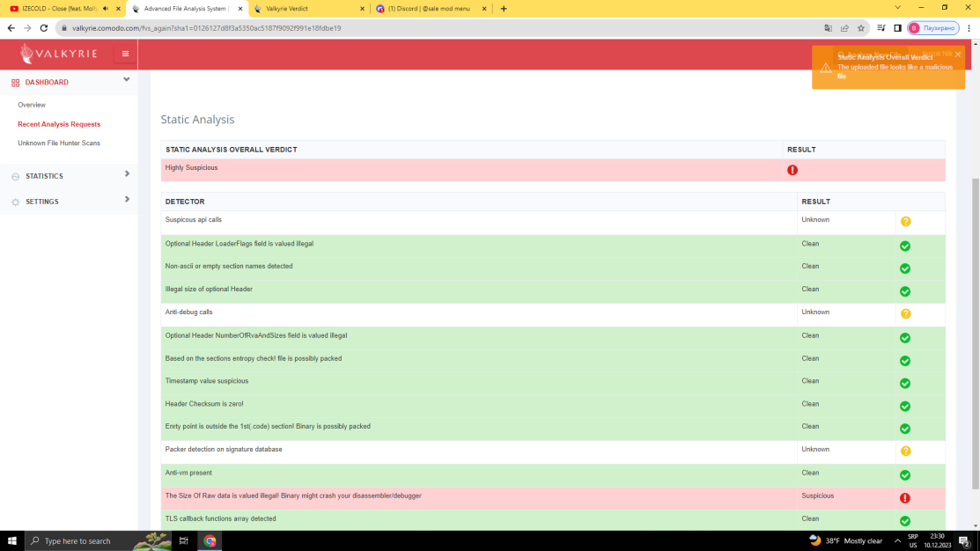Click the green check for Header Checksum row

tap(905, 407)
